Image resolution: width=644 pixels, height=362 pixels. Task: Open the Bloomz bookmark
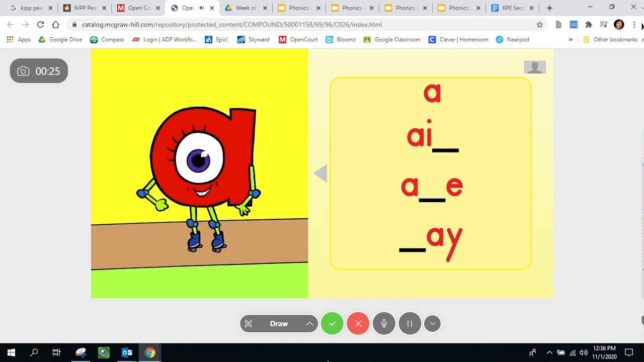(x=341, y=40)
